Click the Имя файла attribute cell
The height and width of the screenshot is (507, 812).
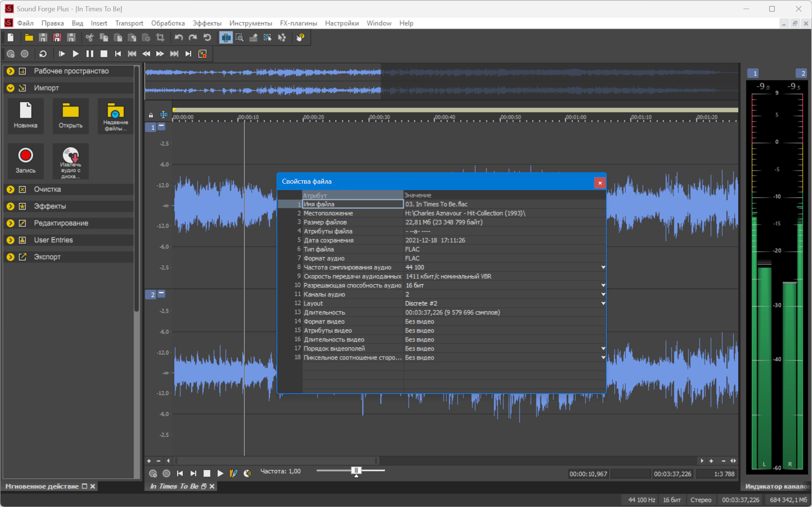click(x=353, y=204)
